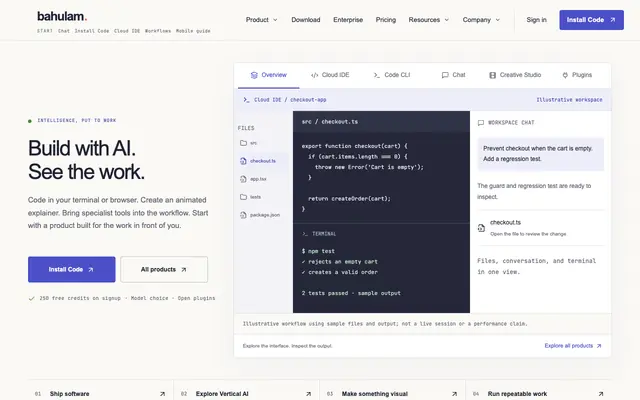
Task: Open the Mobile guide quick link
Action: pos(193,31)
